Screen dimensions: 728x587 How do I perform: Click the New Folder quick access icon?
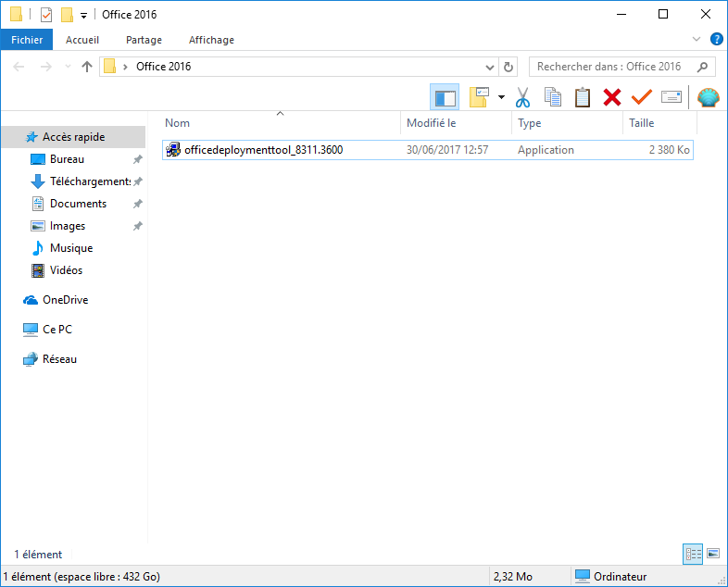point(67,15)
